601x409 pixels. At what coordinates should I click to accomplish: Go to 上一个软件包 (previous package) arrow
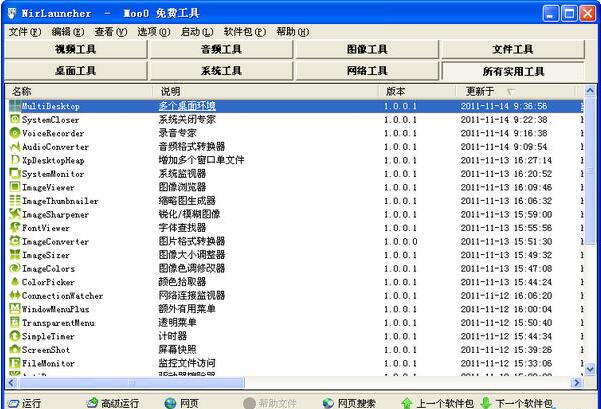(x=407, y=402)
